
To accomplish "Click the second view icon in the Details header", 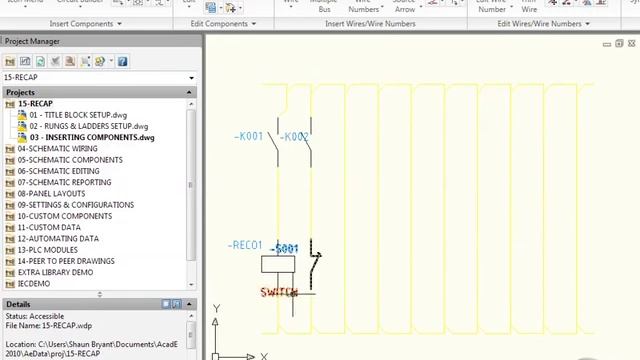I will [177, 304].
